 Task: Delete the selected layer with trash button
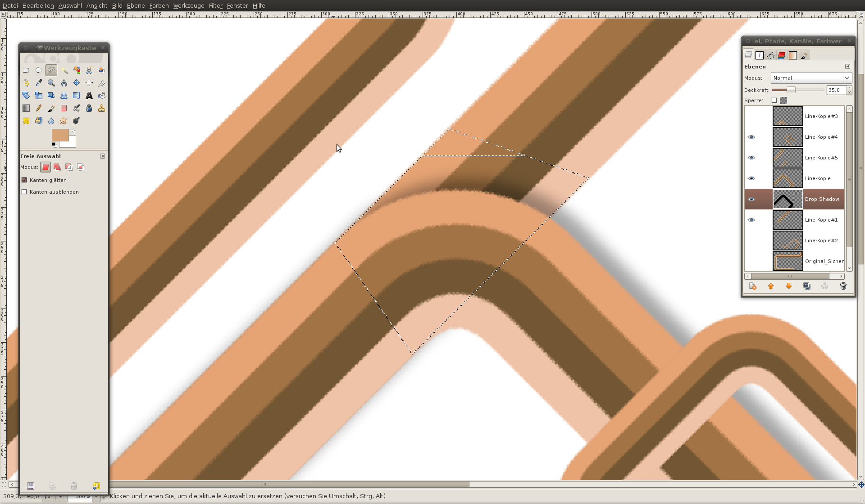pyautogui.click(x=843, y=286)
